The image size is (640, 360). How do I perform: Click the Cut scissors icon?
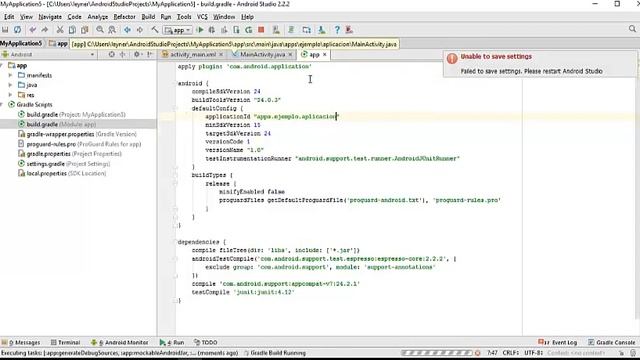click(60, 30)
